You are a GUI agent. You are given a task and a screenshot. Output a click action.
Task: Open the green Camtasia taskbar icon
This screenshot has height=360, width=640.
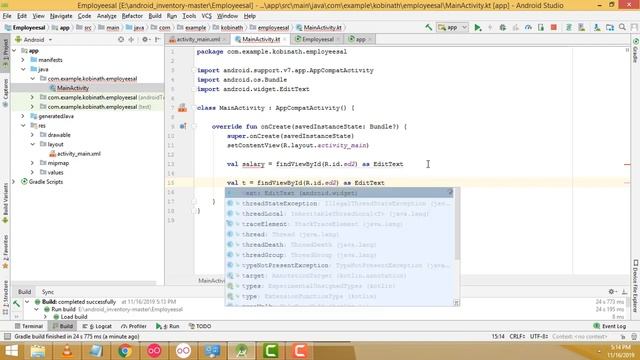point(271,351)
